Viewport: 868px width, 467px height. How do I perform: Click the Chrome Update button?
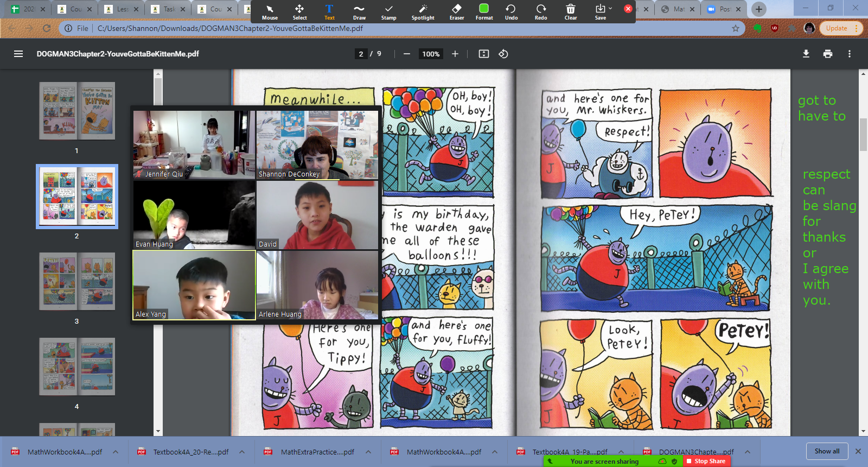pyautogui.click(x=841, y=28)
